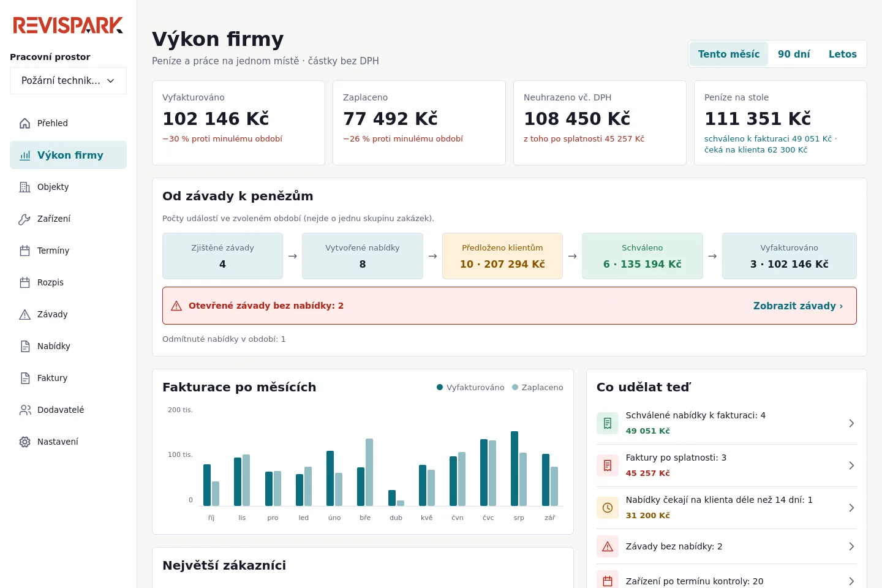Click the Rozpis calendar icon
The height and width of the screenshot is (588, 882).
click(x=25, y=282)
